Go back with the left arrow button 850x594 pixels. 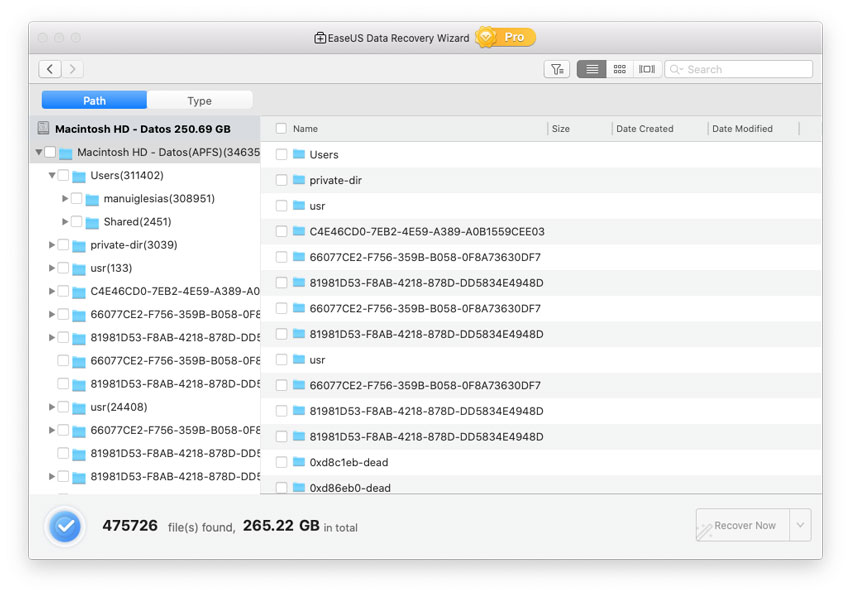[x=50, y=69]
